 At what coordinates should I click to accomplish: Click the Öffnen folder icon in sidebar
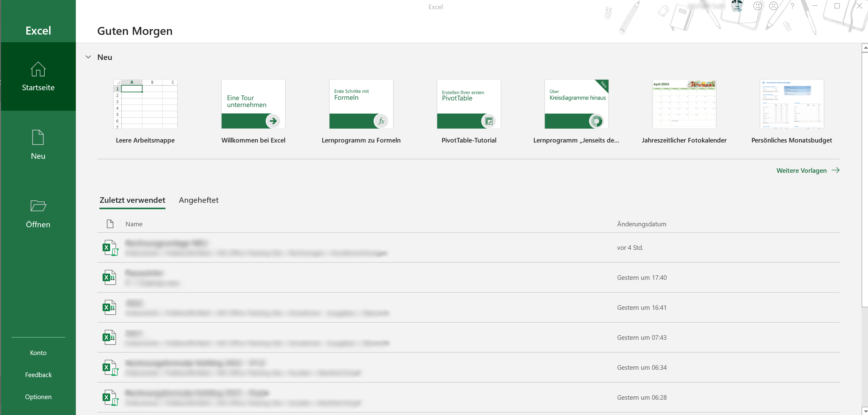tap(38, 206)
